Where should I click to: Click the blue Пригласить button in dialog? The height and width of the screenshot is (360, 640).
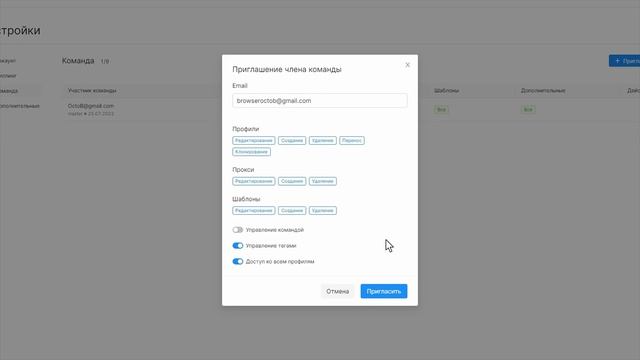384,291
